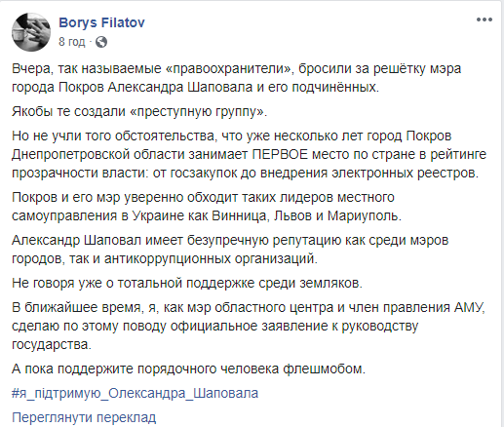Click the line 'А пока поддержите порядочного человека'
504x427 pixels.
point(188,369)
